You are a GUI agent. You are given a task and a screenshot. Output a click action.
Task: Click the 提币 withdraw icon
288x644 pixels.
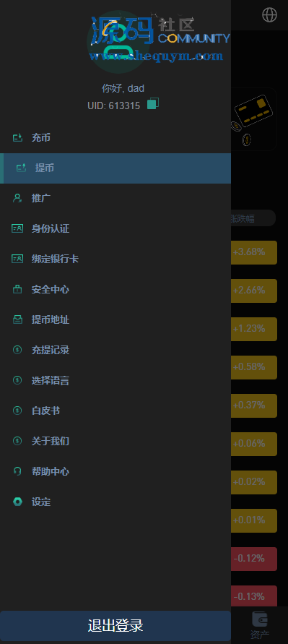[21, 168]
